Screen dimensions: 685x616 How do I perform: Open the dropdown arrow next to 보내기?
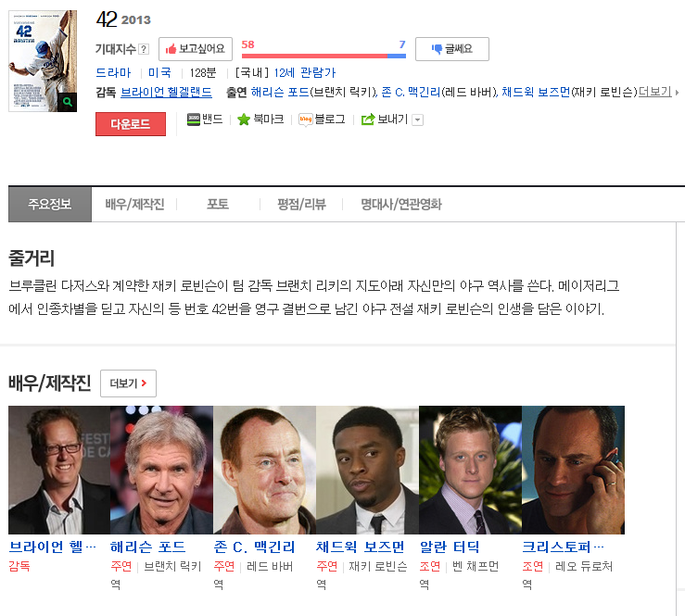pyautogui.click(x=418, y=119)
